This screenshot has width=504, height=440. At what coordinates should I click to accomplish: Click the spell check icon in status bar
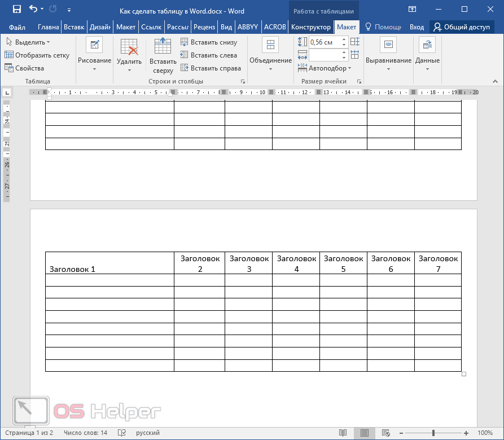pos(121,433)
